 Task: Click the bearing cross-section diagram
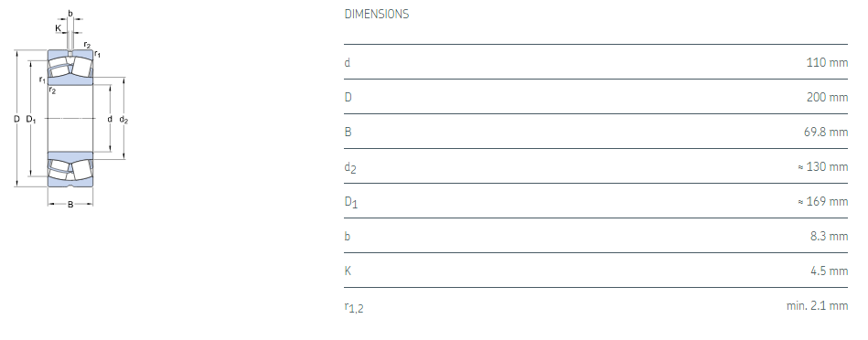[x=70, y=109]
